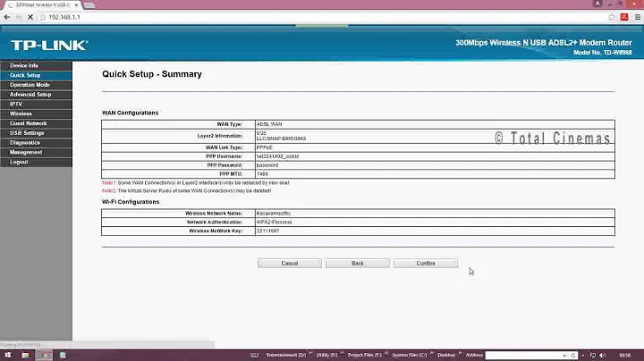Click the Quick Setup - Summary title

click(152, 74)
